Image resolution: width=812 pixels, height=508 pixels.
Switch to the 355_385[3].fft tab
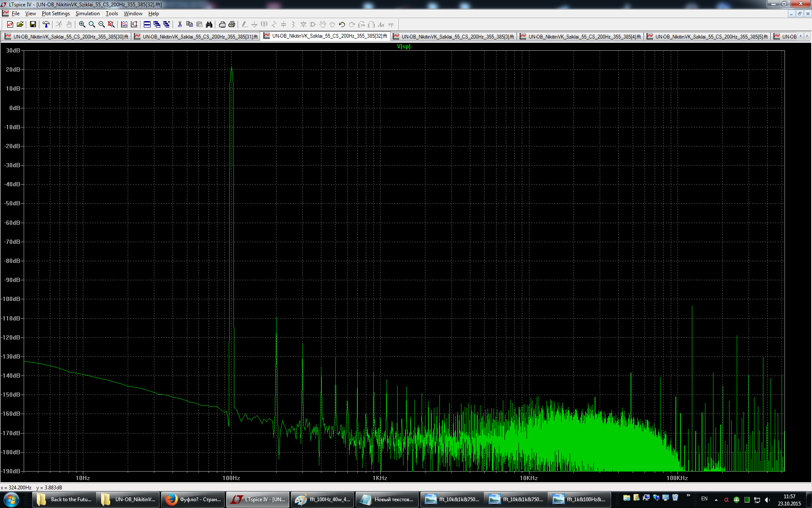454,37
